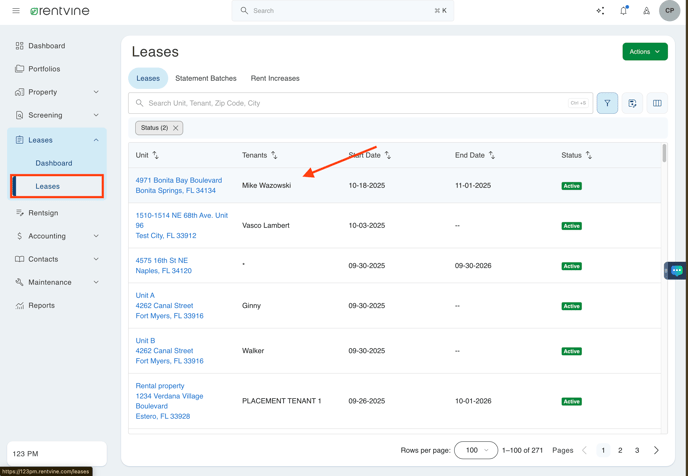
Task: Open the filter funnel icon
Action: [607, 103]
